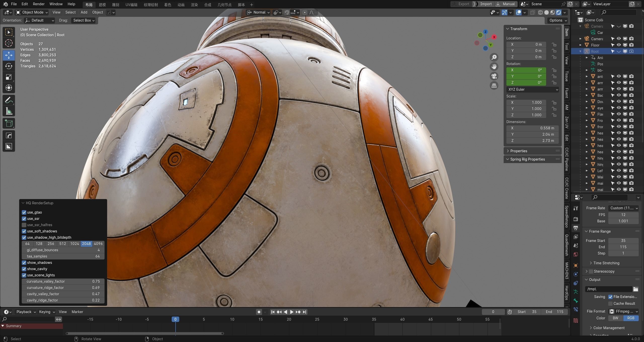Toggle snapping magnet icon in header
Viewport: 644px width, 342px height.
pyautogui.click(x=287, y=13)
